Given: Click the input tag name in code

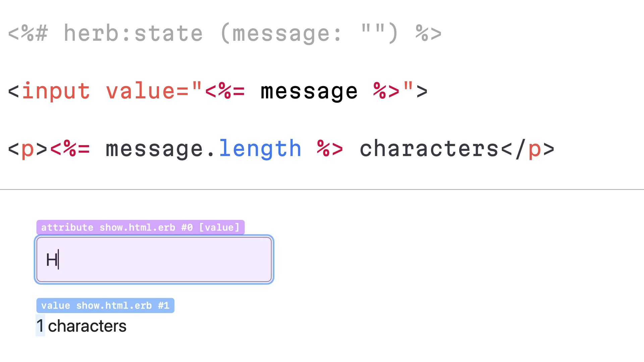Looking at the screenshot, I should click(x=56, y=91).
